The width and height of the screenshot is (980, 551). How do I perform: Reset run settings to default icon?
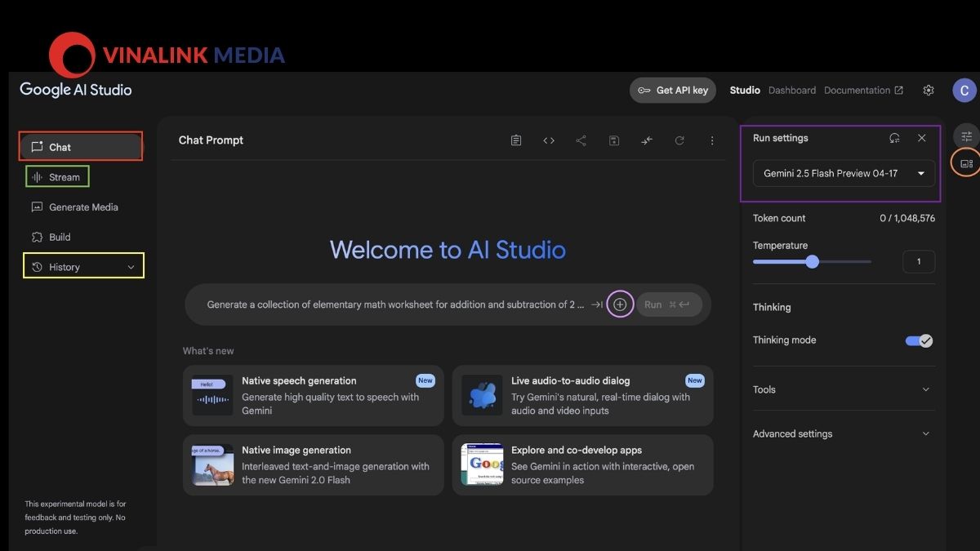click(895, 138)
